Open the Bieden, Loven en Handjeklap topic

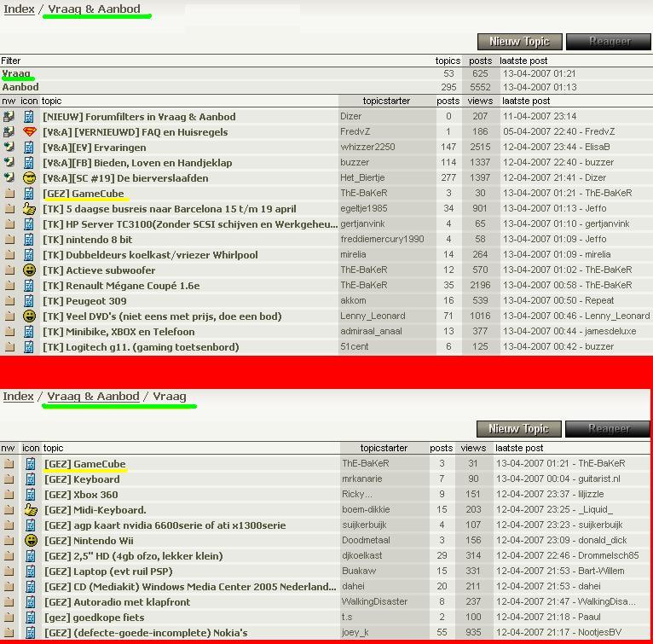[x=137, y=163]
